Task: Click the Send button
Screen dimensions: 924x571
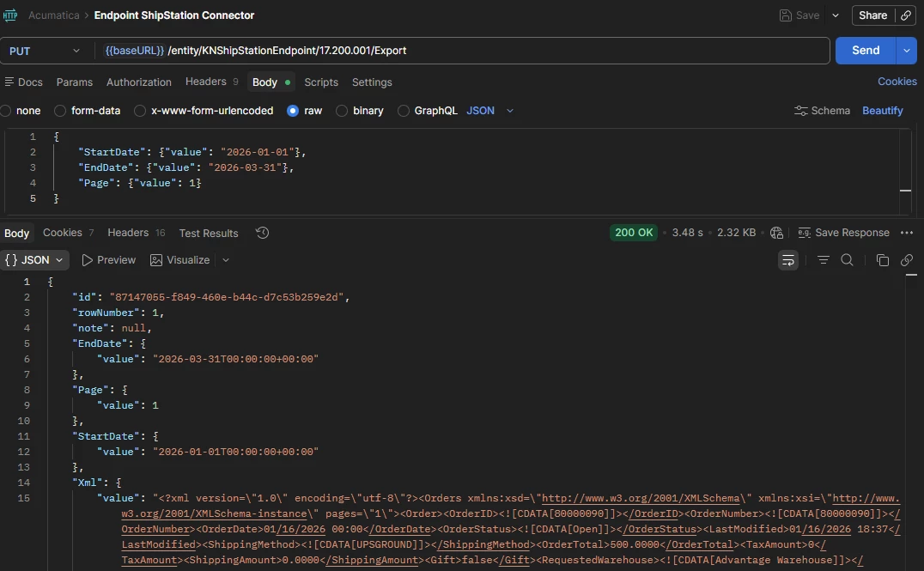Action: point(866,51)
